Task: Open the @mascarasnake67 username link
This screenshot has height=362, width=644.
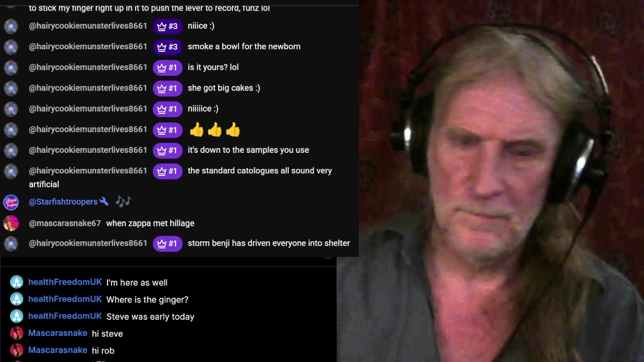Action: click(x=65, y=223)
